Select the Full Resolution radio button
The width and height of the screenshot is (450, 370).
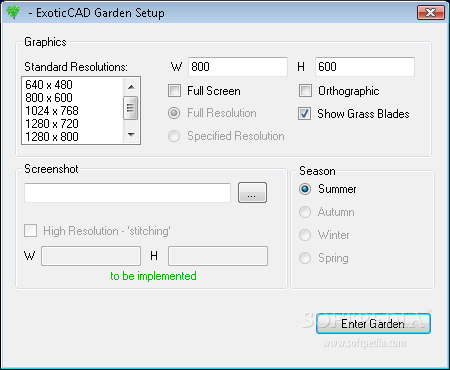pyautogui.click(x=174, y=113)
